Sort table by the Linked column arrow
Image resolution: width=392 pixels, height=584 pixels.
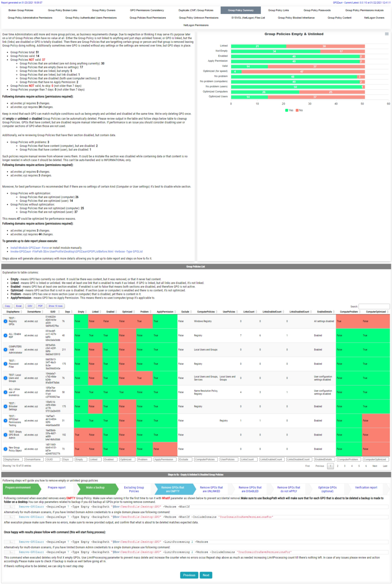tap(100, 312)
